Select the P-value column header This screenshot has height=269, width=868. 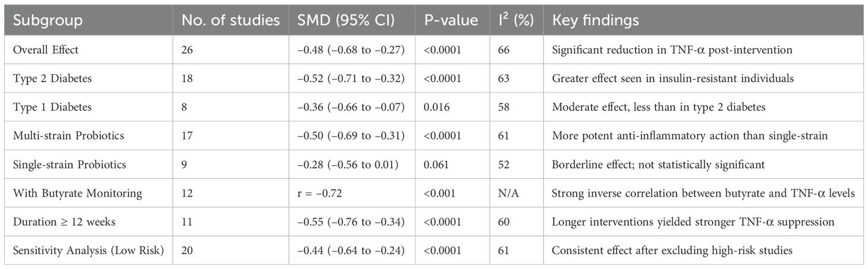click(451, 21)
